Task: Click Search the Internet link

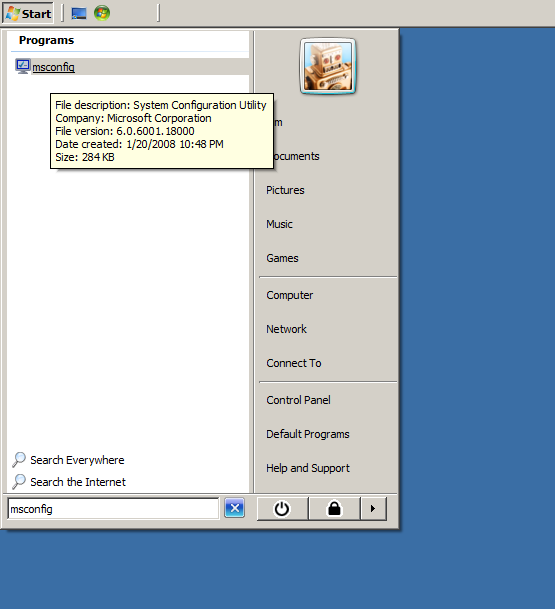Action: click(78, 482)
